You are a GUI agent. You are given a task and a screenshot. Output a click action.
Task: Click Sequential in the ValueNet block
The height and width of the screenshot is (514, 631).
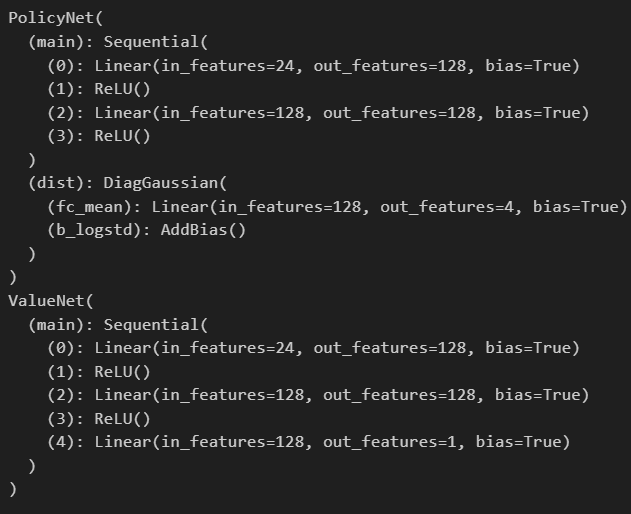[152, 324]
